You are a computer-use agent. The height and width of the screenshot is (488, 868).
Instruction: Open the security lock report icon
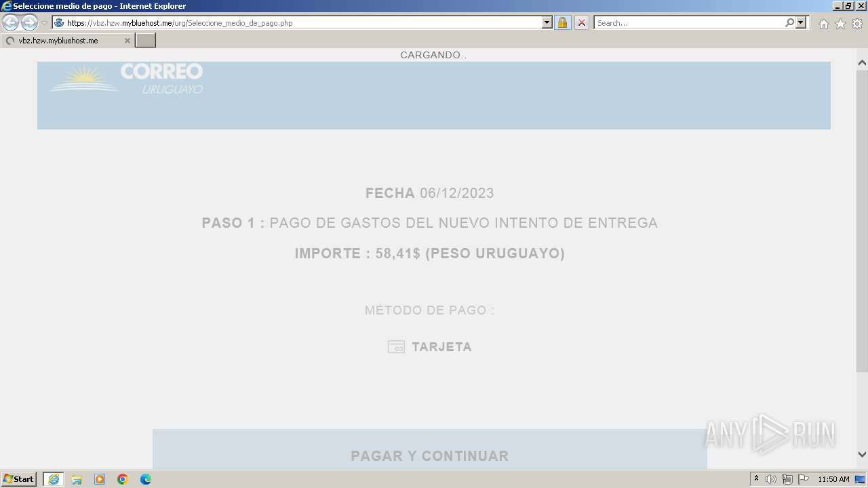tap(562, 23)
